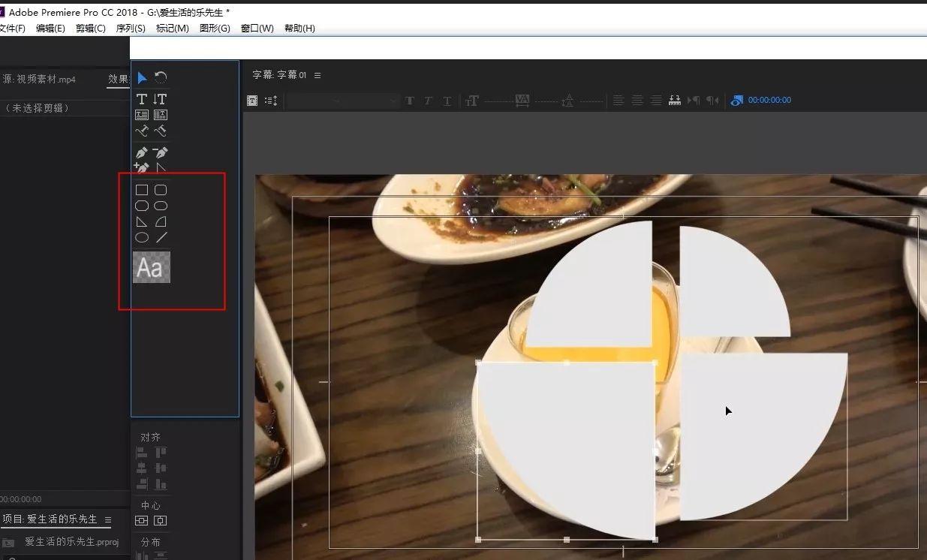Open the 标记(M) menu
The image size is (927, 560).
pyautogui.click(x=172, y=29)
